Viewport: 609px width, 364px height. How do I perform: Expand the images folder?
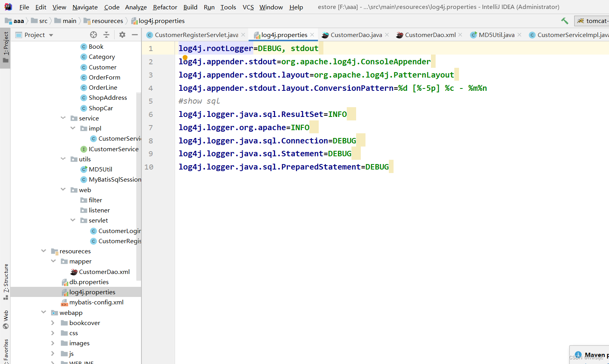(53, 343)
